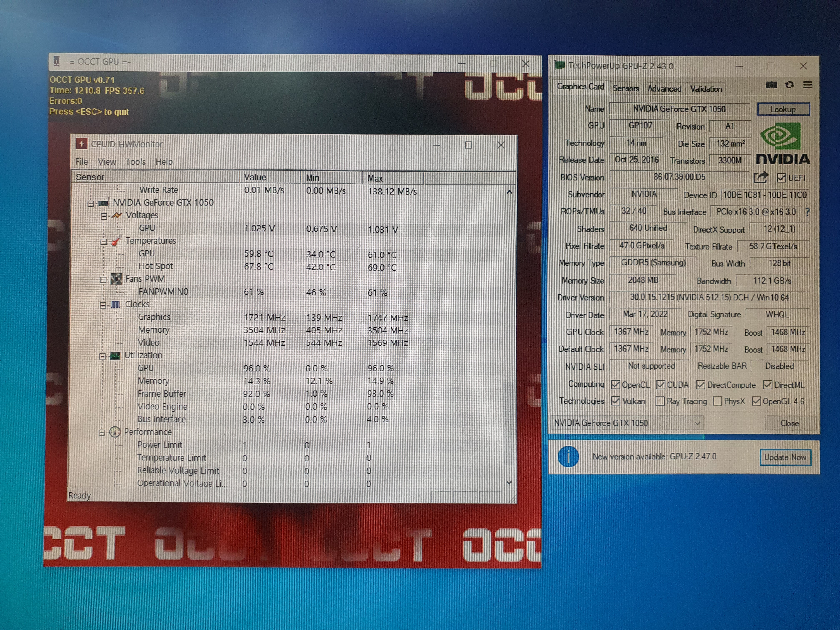The image size is (840, 630).
Task: Open the GPU selection dropdown in GPU-Z
Action: [627, 423]
